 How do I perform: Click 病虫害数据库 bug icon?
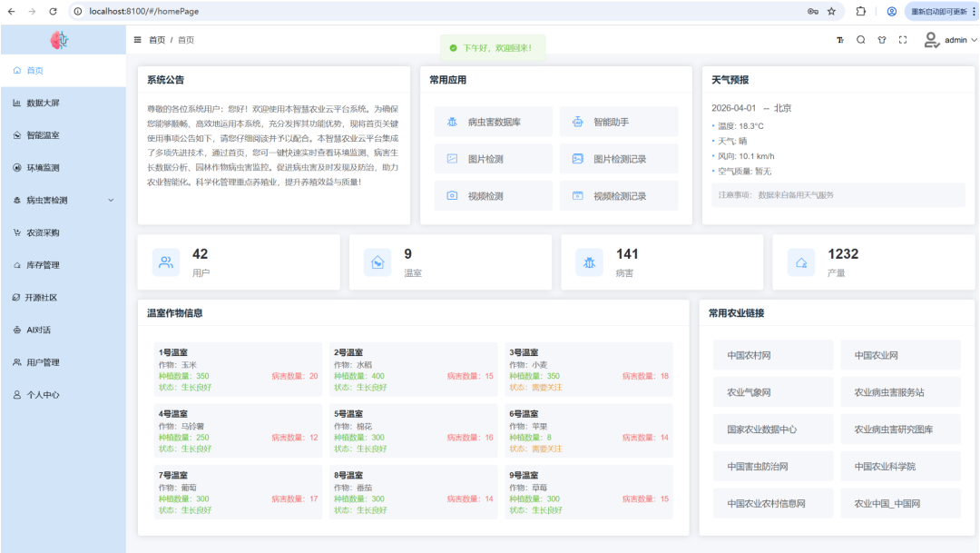452,122
